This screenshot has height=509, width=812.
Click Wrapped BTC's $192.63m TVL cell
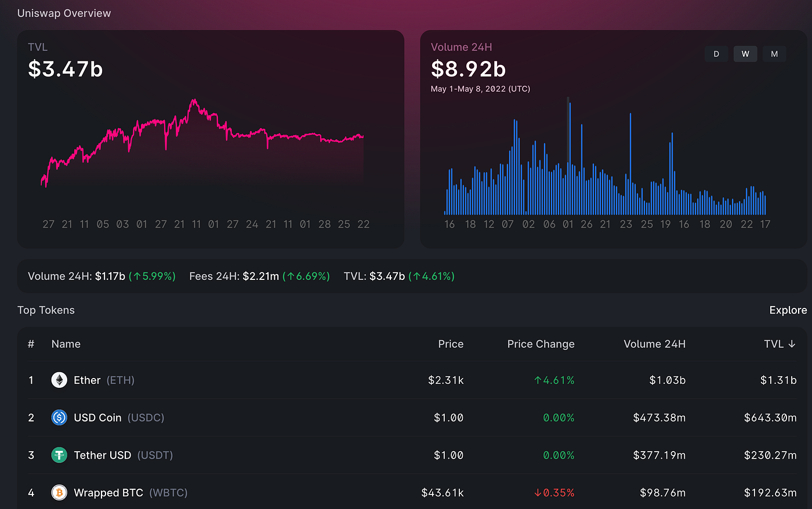click(770, 493)
